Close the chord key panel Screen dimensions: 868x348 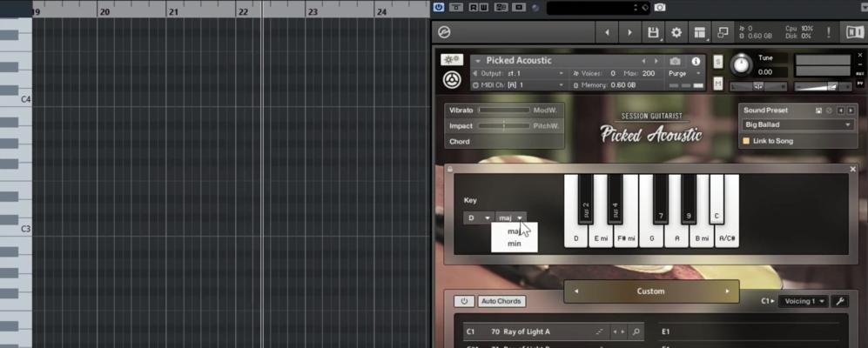tap(852, 170)
